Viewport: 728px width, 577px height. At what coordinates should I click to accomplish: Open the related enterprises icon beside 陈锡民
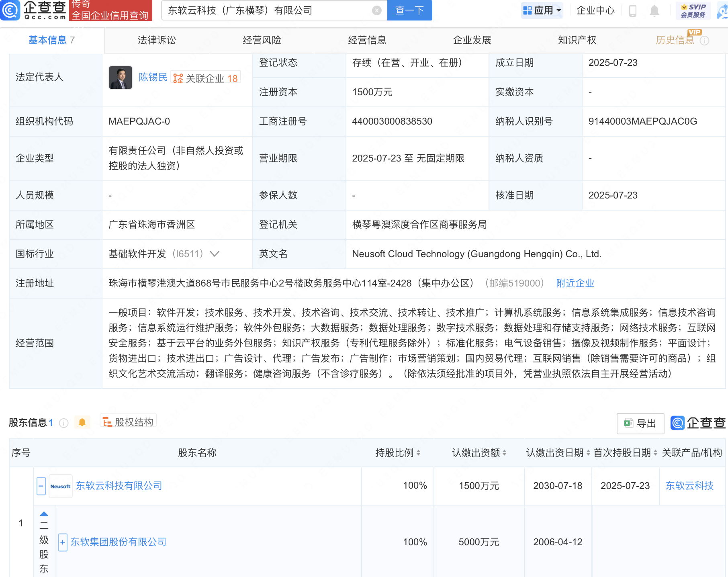[178, 78]
